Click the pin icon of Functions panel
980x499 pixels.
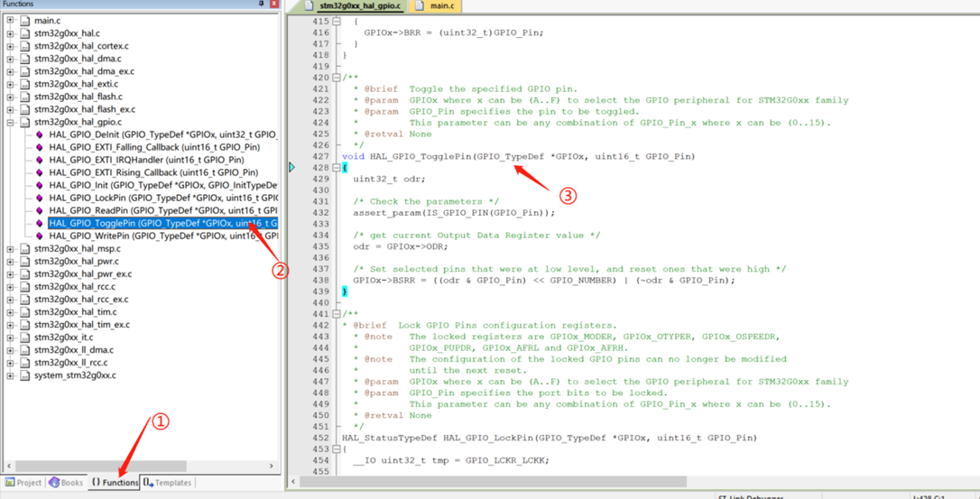262,5
